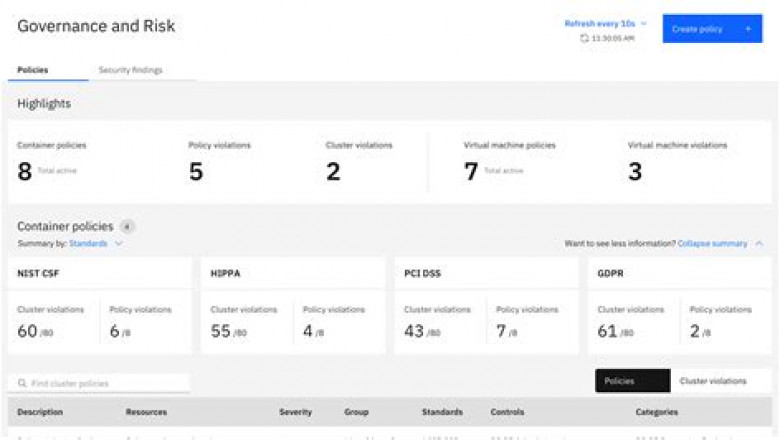Switch the view to Cluster violations
The height and width of the screenshot is (440, 780).
click(712, 381)
